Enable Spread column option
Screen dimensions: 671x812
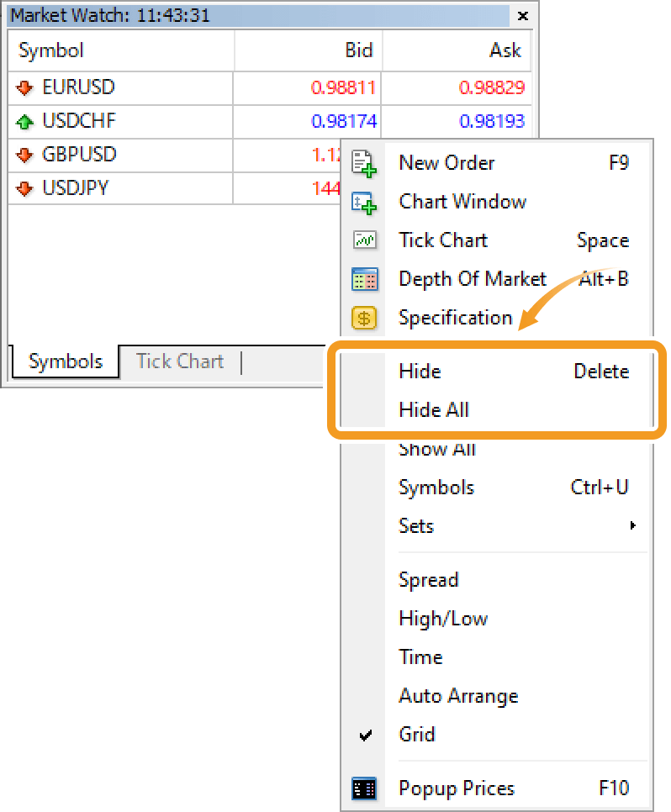click(x=496, y=579)
